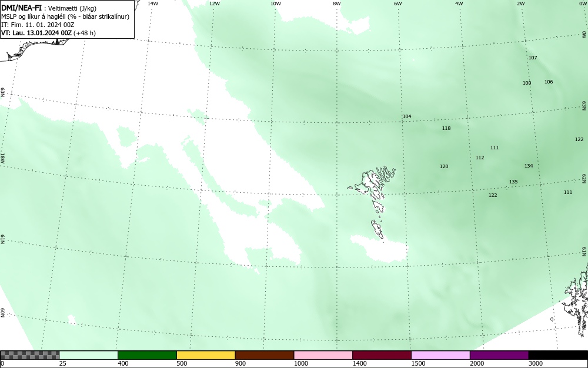Viewport: 588px width, 368px height.
Task: Click the 'VT: Lau. 13.01.2024 00Z (+48 h)' line
Action: (x=48, y=33)
